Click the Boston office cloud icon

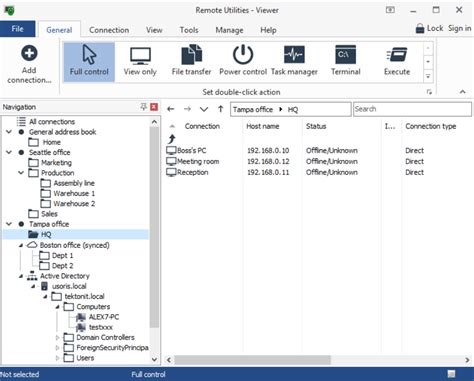[x=32, y=245]
